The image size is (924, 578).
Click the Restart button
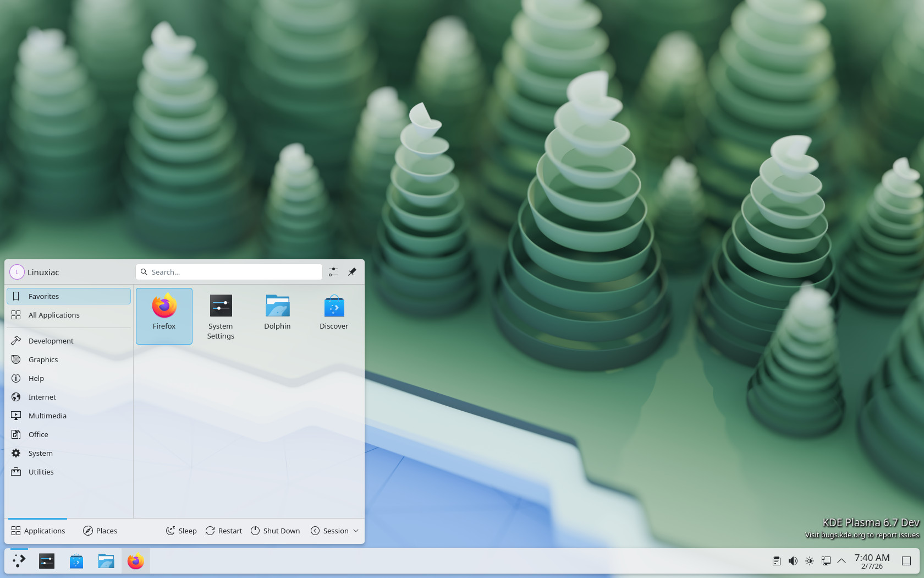pyautogui.click(x=224, y=531)
